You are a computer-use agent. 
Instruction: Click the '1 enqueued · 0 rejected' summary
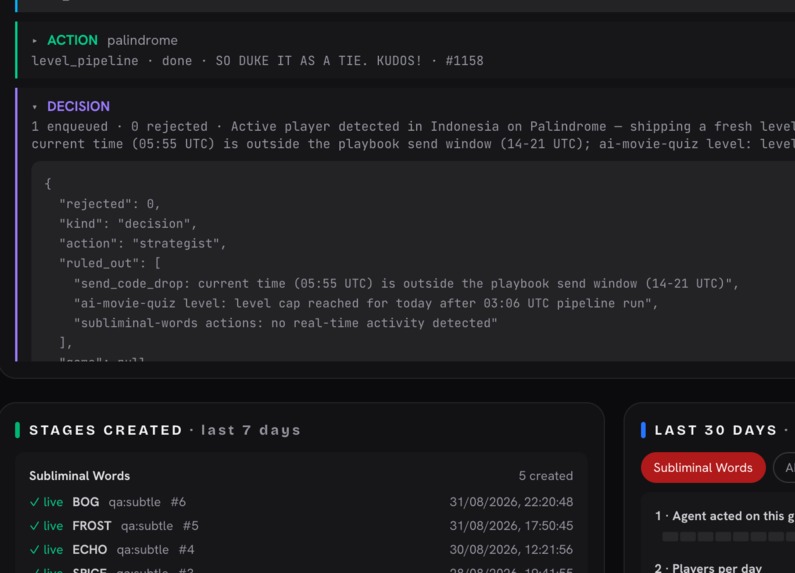(120, 126)
